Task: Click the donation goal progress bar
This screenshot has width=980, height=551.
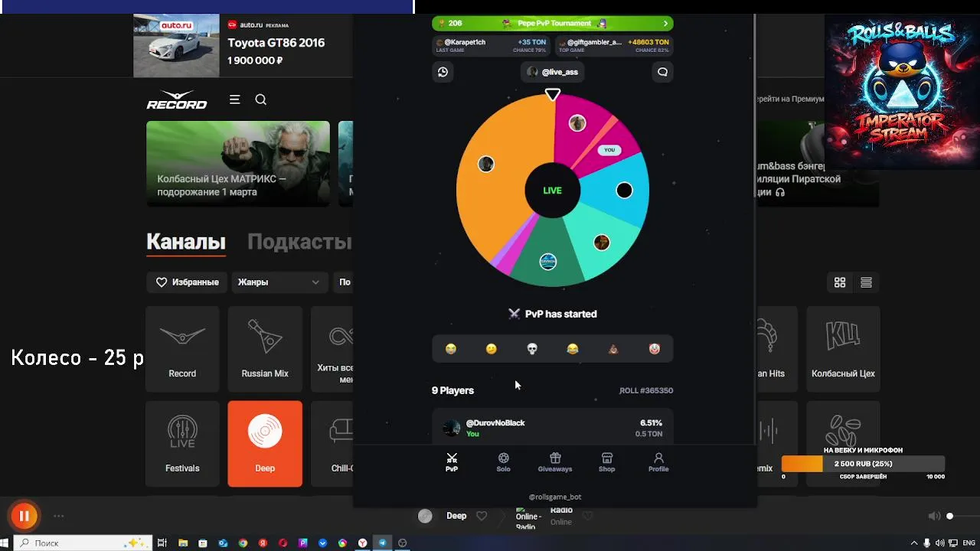Action: tap(863, 464)
